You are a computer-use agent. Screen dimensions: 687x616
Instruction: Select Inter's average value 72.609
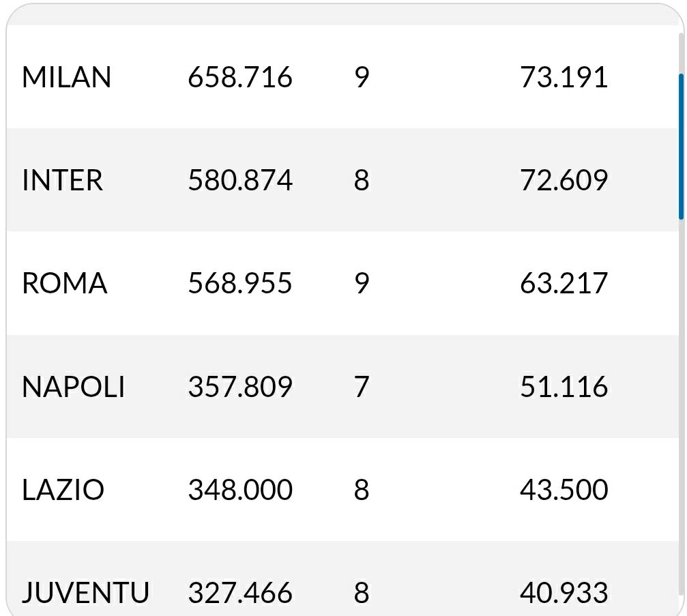point(564,181)
